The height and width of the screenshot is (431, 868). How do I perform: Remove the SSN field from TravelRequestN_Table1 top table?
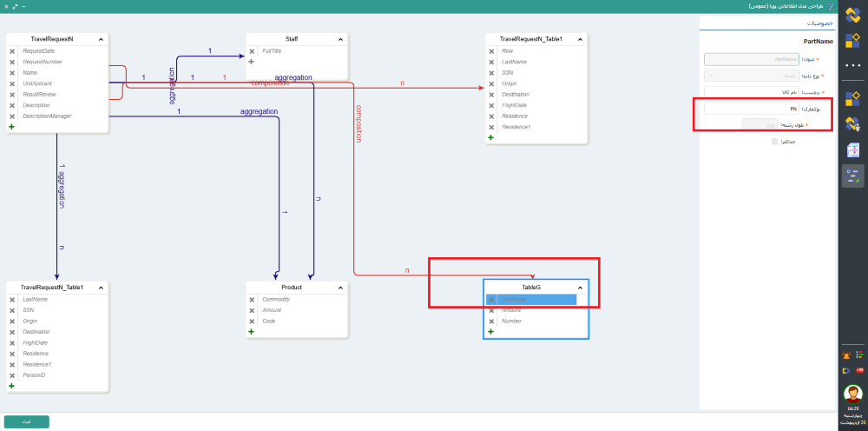tap(491, 73)
